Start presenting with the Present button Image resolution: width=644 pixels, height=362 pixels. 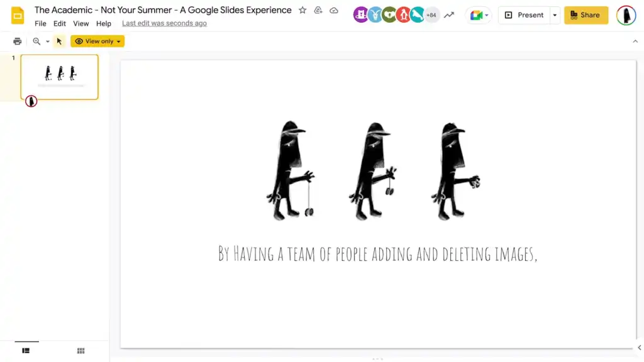pyautogui.click(x=524, y=15)
